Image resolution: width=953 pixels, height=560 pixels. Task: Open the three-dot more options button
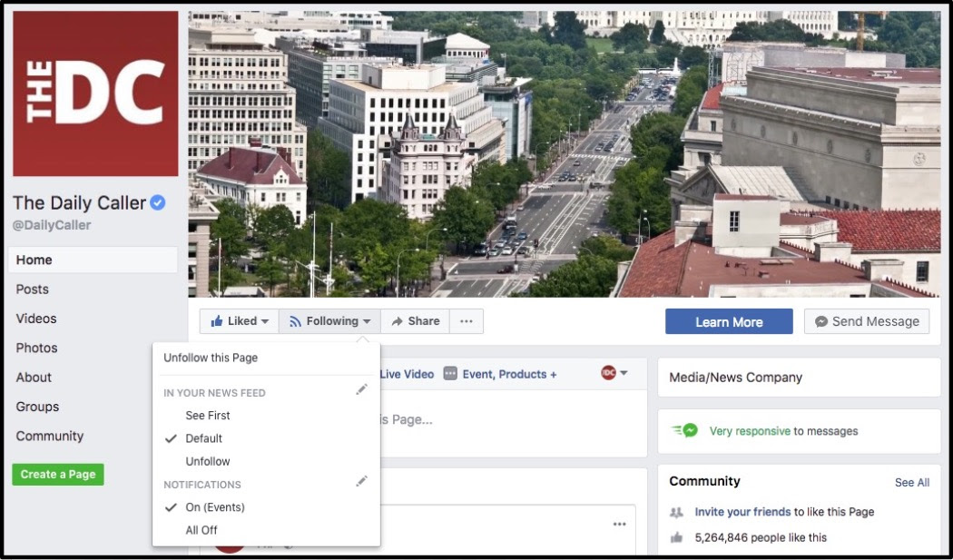coord(467,321)
